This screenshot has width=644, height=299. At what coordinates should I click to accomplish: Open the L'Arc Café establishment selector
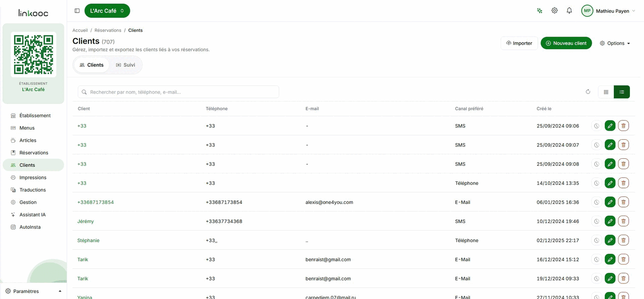pos(107,11)
